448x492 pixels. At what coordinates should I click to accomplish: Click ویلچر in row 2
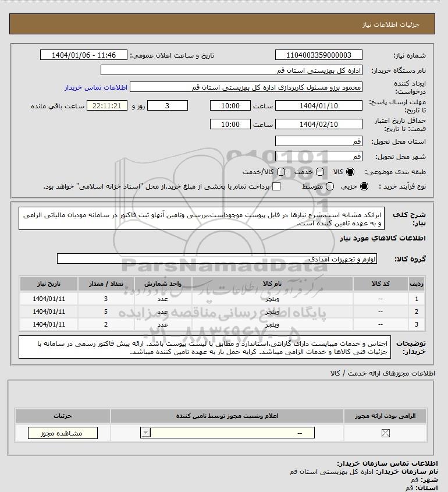coord(272,312)
